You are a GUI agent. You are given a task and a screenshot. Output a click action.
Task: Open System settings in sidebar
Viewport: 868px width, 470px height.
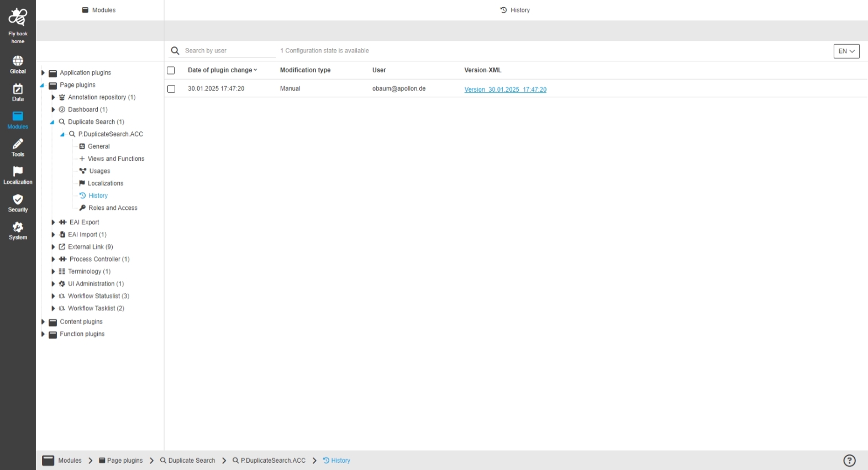tap(18, 230)
